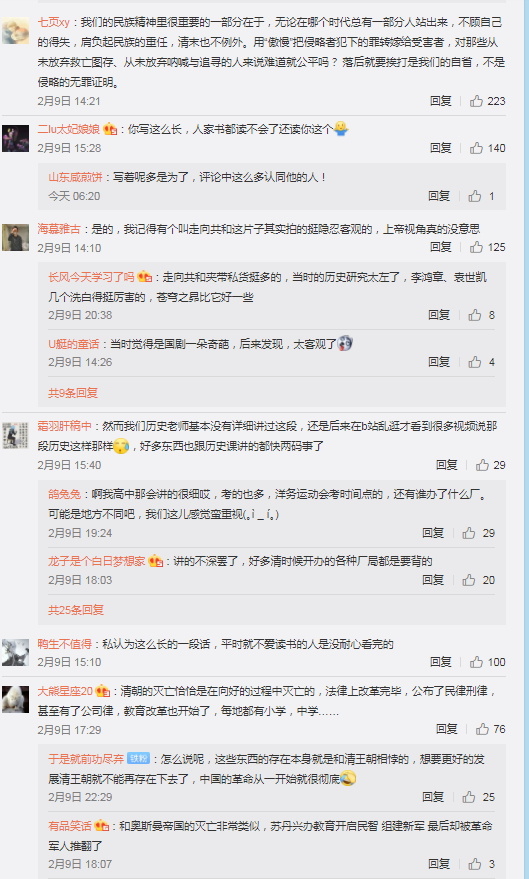Open 有品笑话's profile link
The image size is (529, 879).
(69, 826)
